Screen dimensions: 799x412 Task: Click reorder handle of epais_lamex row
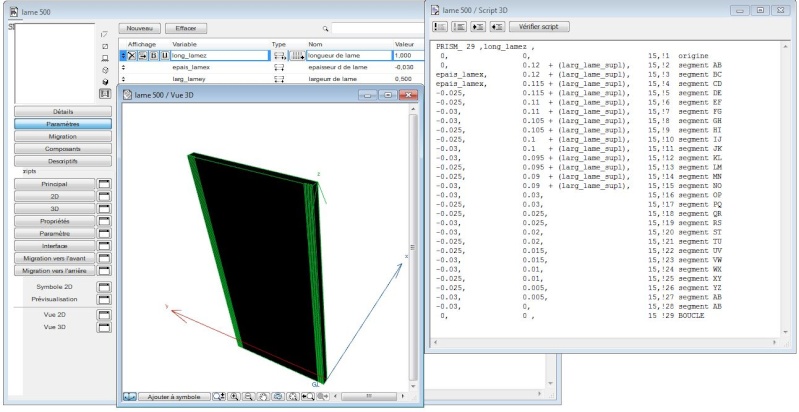click(x=123, y=67)
